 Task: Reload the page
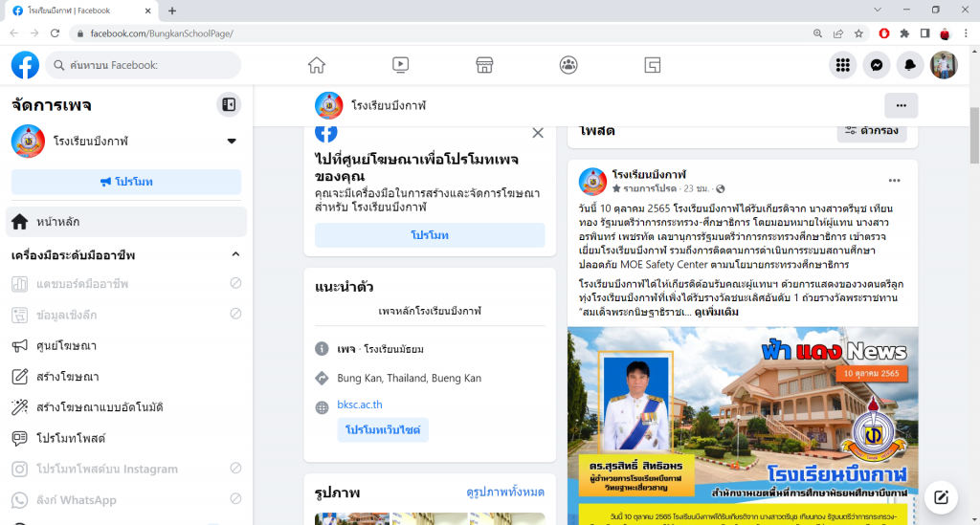point(55,33)
